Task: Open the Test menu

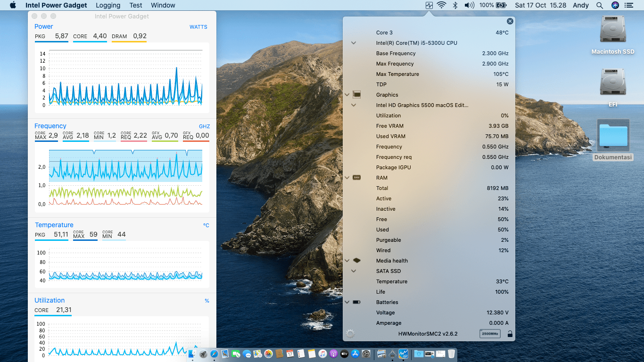Action: tap(136, 6)
